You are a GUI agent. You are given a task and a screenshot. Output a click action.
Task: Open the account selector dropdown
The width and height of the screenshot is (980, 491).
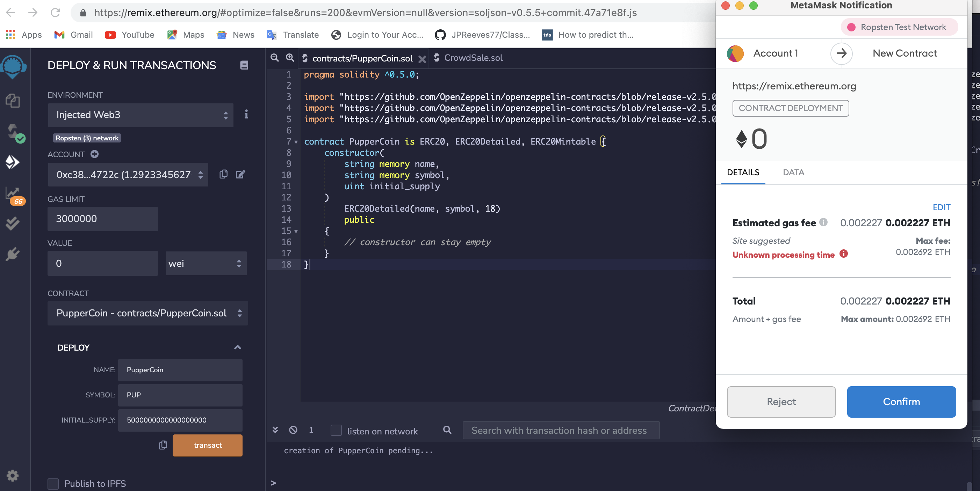[x=128, y=175]
